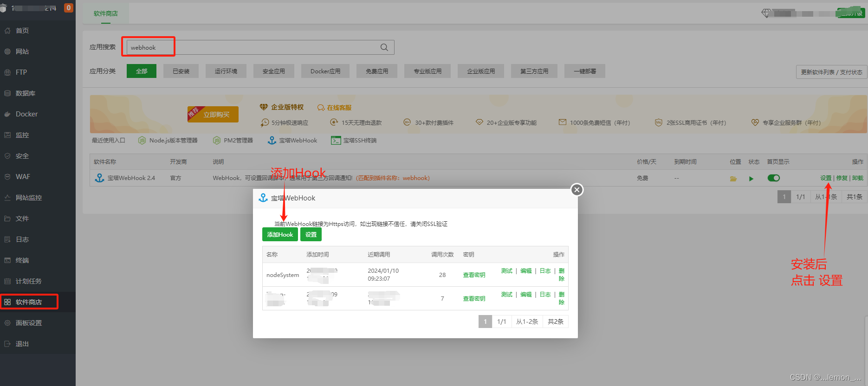Select the 免费应用 category filter
868x386 pixels.
pos(377,71)
